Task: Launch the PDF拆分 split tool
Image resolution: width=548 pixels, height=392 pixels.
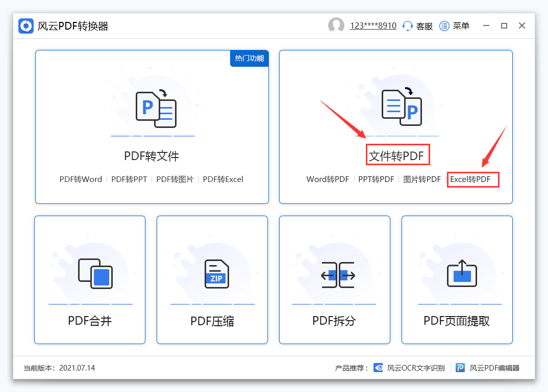Action: [334, 279]
